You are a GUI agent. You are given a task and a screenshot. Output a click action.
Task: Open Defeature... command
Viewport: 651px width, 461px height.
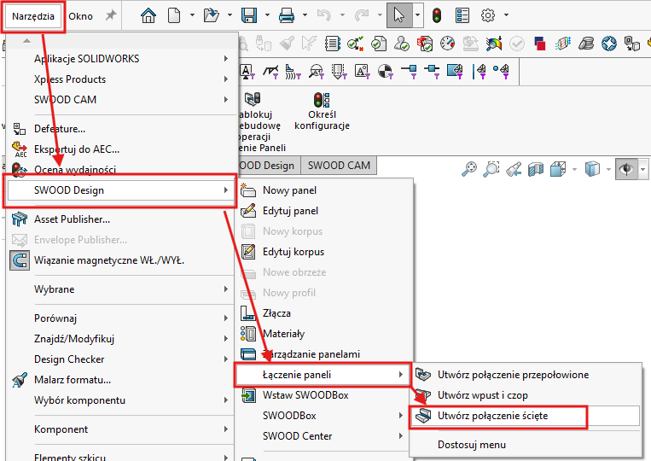point(60,129)
